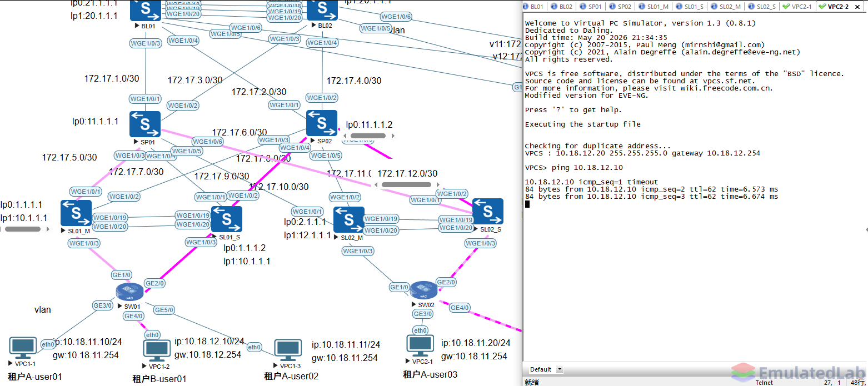Click the 'lp0:11.1.1.1' loopback label
This screenshot has width=868, height=386.
pyautogui.click(x=96, y=121)
